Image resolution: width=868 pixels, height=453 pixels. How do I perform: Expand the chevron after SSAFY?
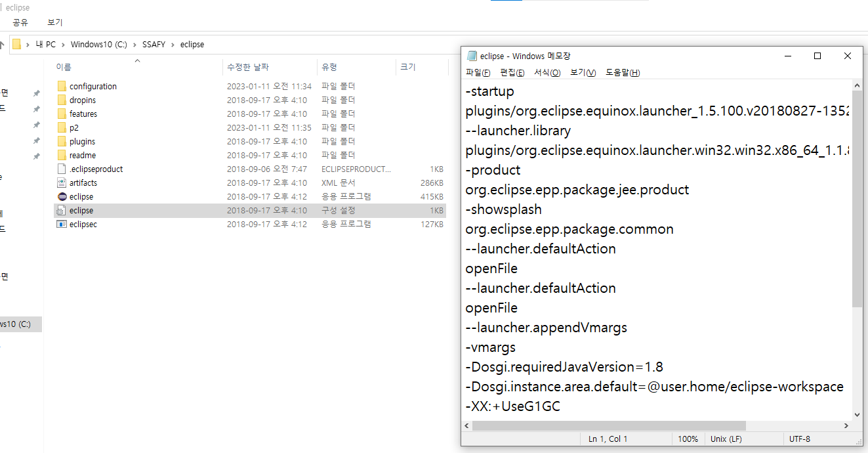pos(173,44)
